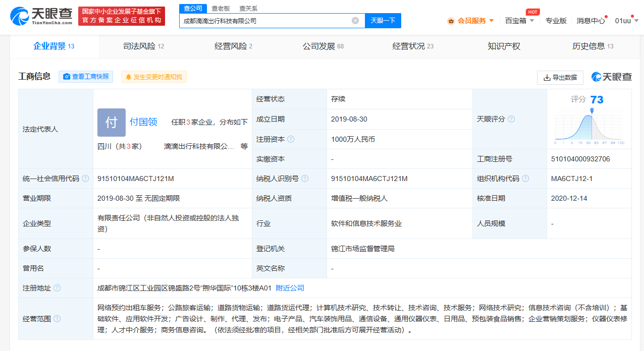The width and height of the screenshot is (644, 351).
Task: Open the 附近公司 link
Action: click(290, 288)
